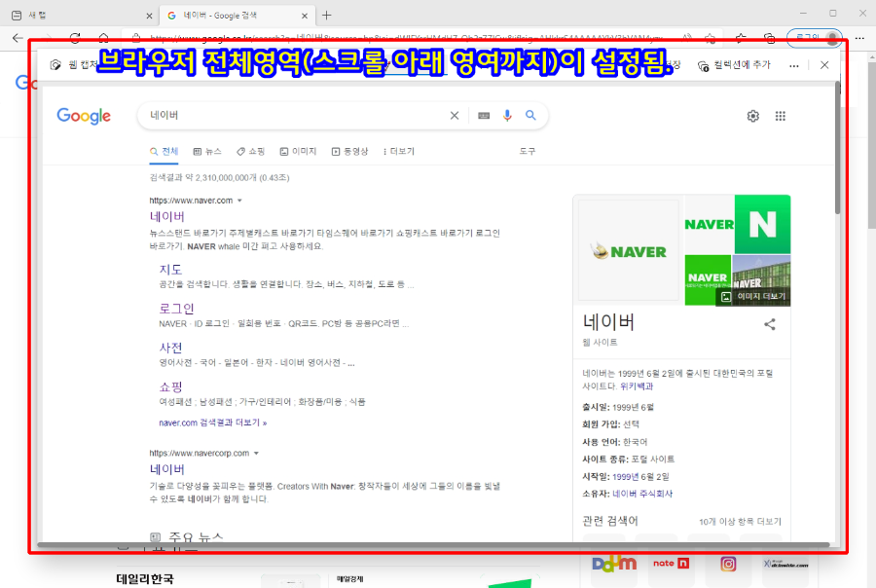Close the 네이버 - Google 검색 tab
The height and width of the screenshot is (588, 876).
(x=305, y=16)
